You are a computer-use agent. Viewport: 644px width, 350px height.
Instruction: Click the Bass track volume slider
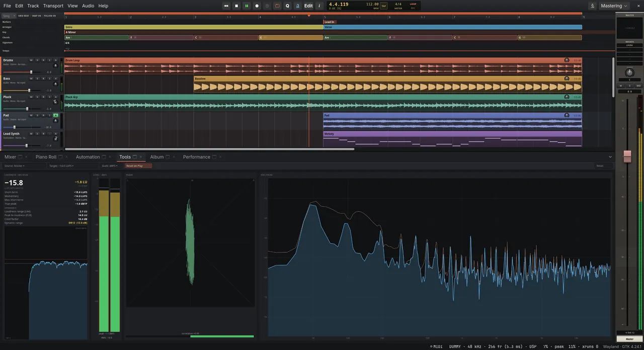pyautogui.click(x=22, y=91)
